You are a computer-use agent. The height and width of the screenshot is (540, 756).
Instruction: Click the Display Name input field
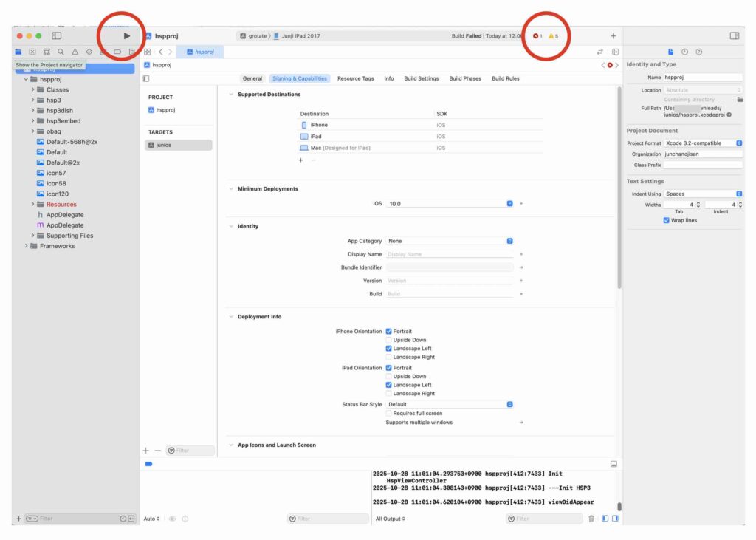point(449,254)
